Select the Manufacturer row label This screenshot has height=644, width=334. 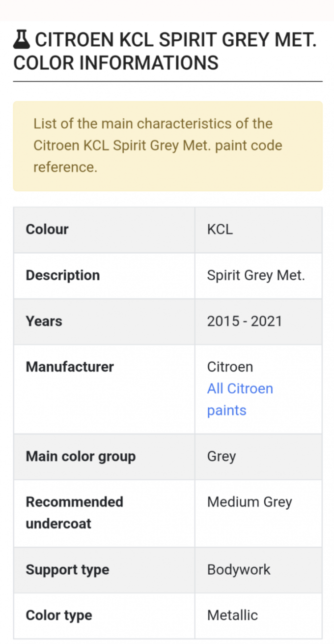click(x=70, y=367)
